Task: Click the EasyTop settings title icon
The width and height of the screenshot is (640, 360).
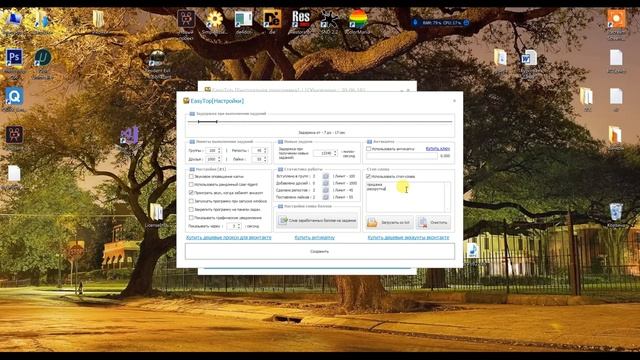Action: (186, 101)
